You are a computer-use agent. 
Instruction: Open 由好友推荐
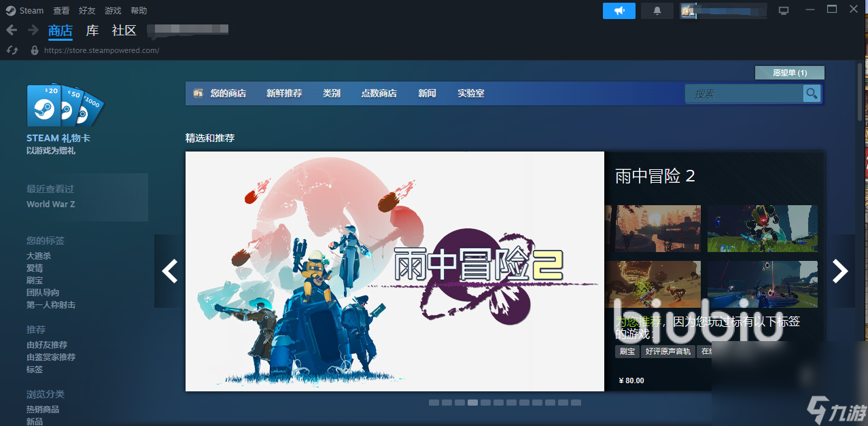[47, 344]
